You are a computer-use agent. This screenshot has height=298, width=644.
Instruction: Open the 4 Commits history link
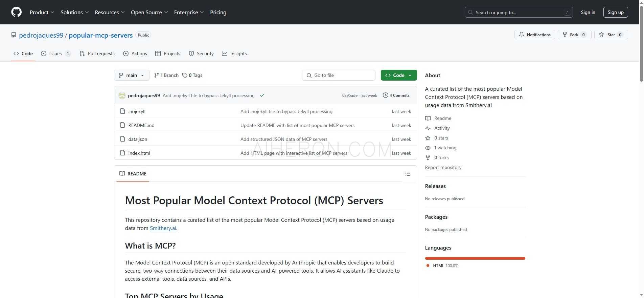[x=396, y=95]
